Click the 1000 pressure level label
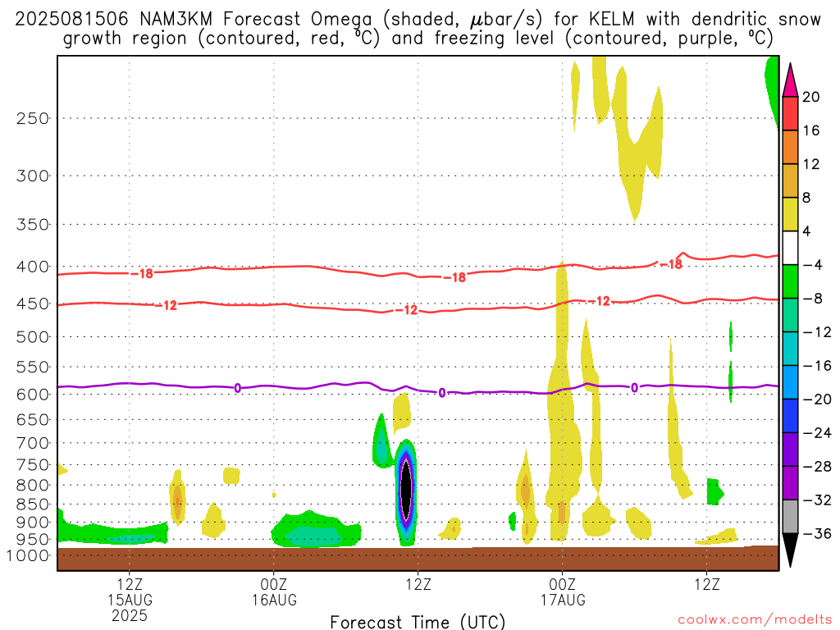 (28, 555)
